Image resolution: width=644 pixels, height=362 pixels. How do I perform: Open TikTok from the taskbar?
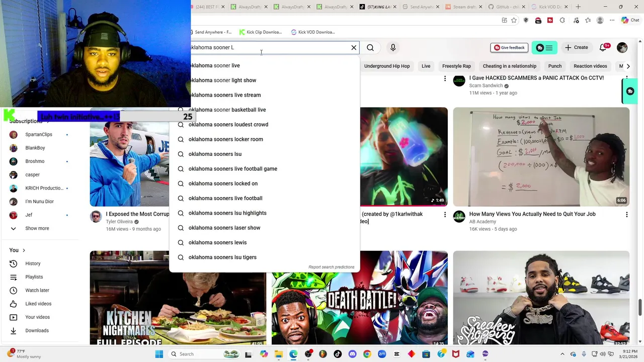point(338,354)
